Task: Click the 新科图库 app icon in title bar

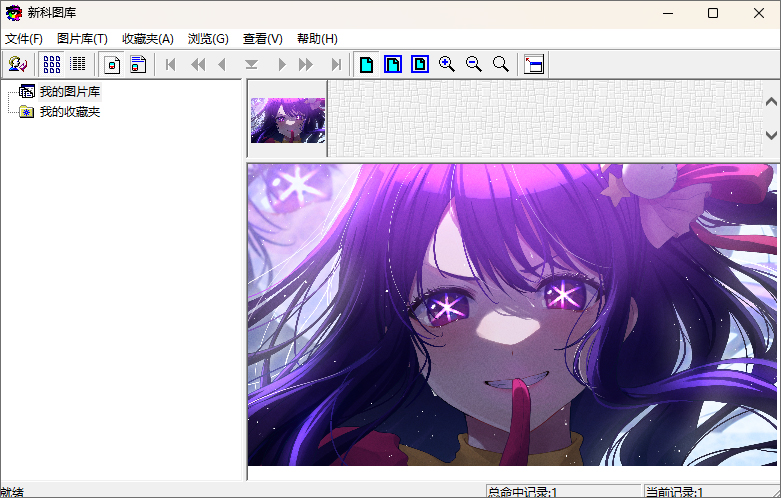Action: pyautogui.click(x=13, y=13)
